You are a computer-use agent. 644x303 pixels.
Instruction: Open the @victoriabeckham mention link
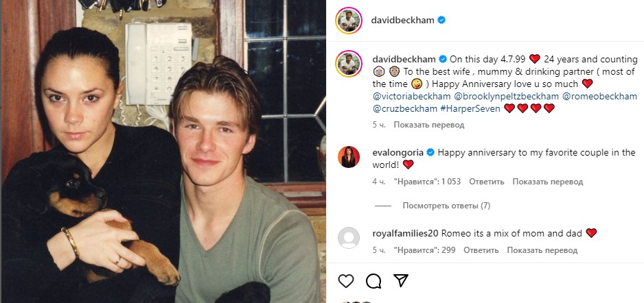tap(410, 96)
